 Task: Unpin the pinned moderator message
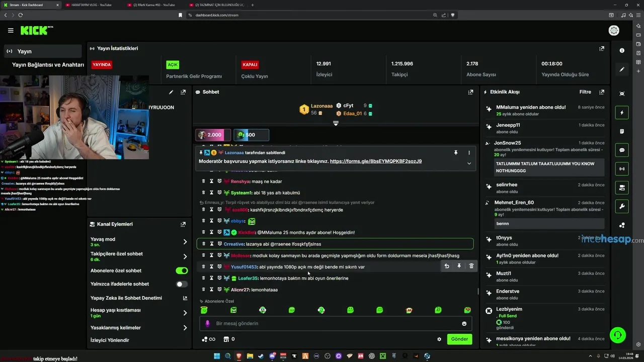[x=456, y=152]
